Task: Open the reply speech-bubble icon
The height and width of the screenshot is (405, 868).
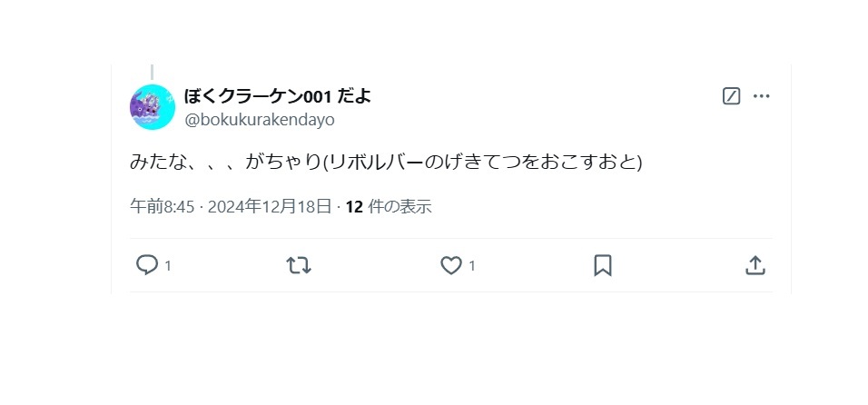Action: pyautogui.click(x=147, y=265)
